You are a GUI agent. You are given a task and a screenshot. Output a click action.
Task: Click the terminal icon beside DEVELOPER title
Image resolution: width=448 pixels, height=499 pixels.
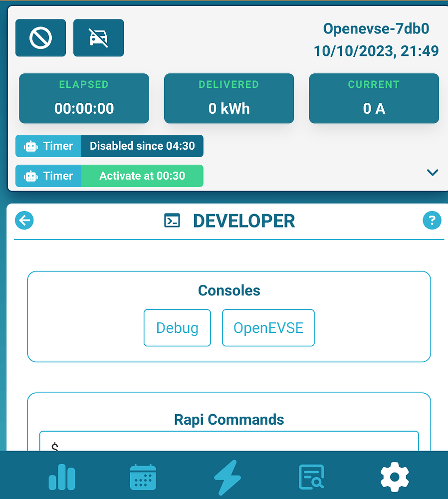172,220
